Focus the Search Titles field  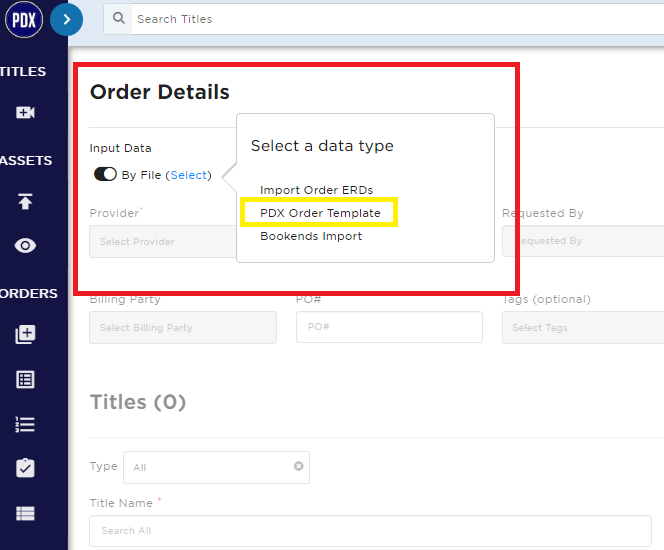397,19
